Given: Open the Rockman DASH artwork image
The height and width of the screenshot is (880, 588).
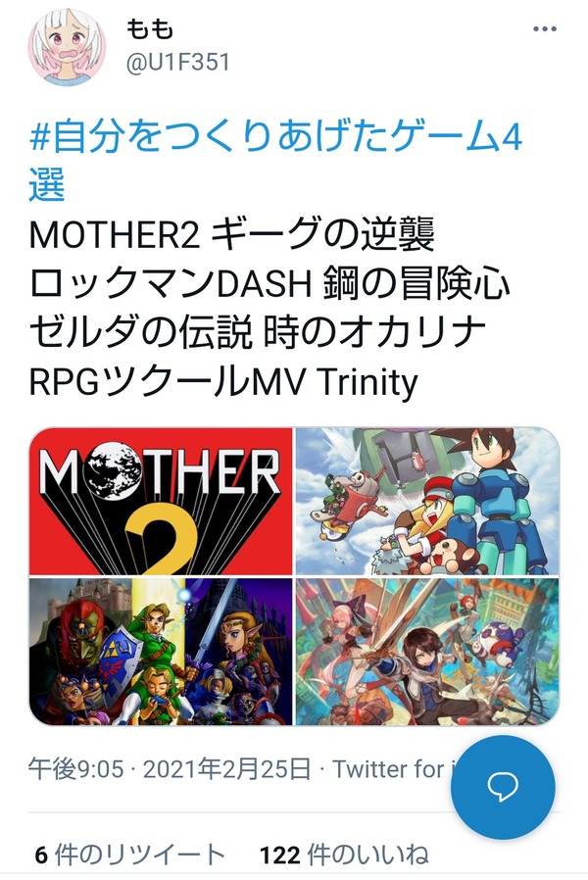Looking at the screenshot, I should [x=427, y=501].
